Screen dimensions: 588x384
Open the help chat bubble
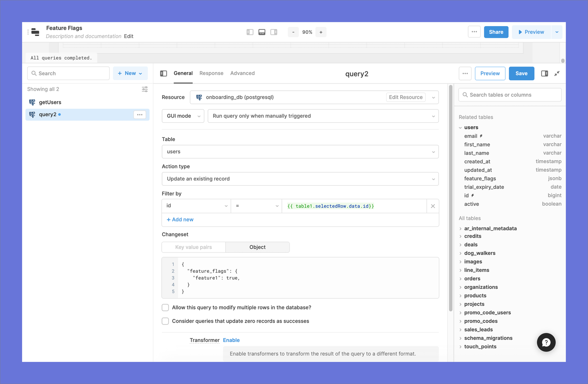pos(546,342)
